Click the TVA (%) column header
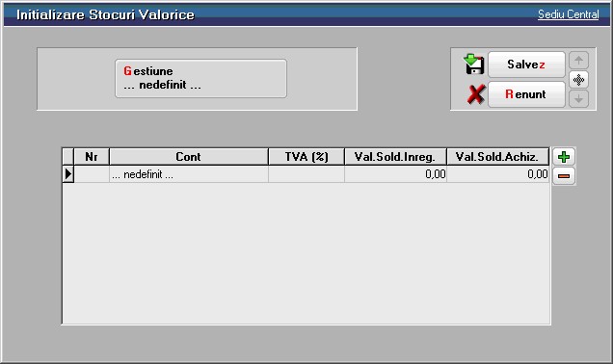 306,157
